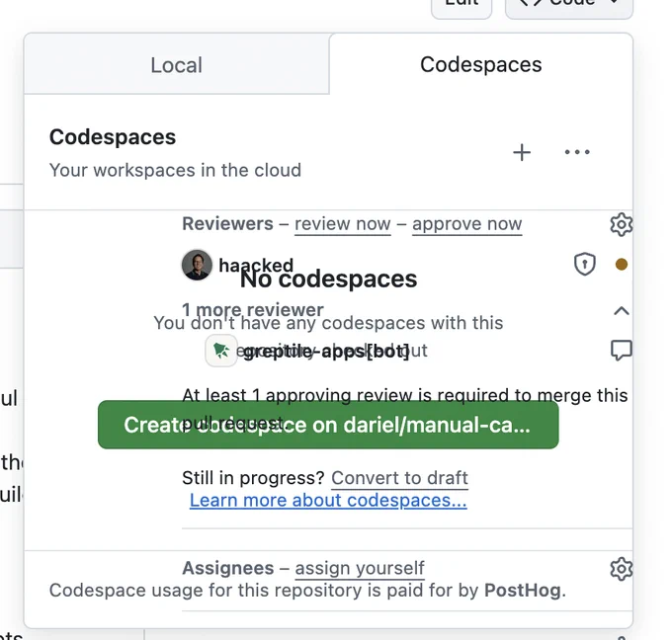
Task: Click the greptile-apps[bot] reviewer name
Action: click(326, 352)
